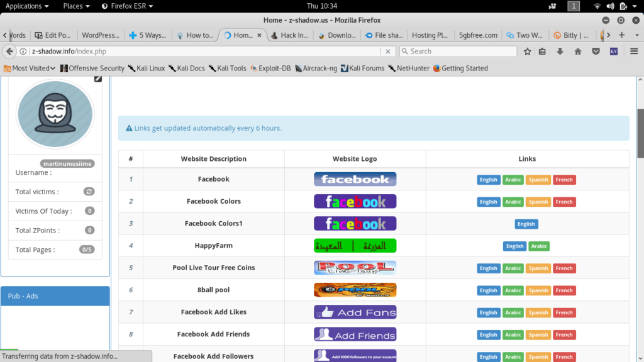Open Exploit-DB bookmark
The width and height of the screenshot is (644, 362).
[270, 69]
